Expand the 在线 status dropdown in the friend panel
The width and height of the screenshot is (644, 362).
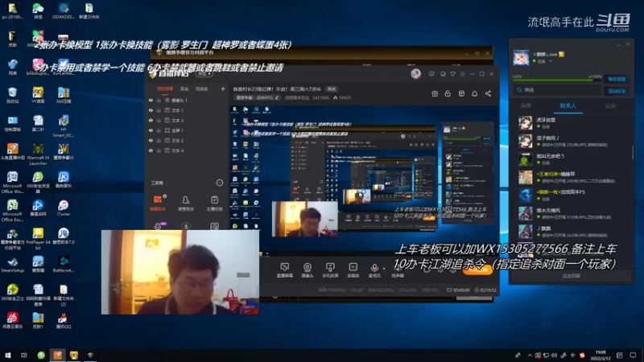pyautogui.click(x=551, y=61)
